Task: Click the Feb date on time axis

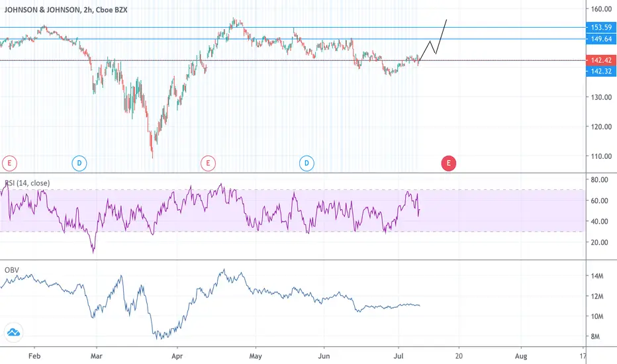Action: [x=34, y=356]
